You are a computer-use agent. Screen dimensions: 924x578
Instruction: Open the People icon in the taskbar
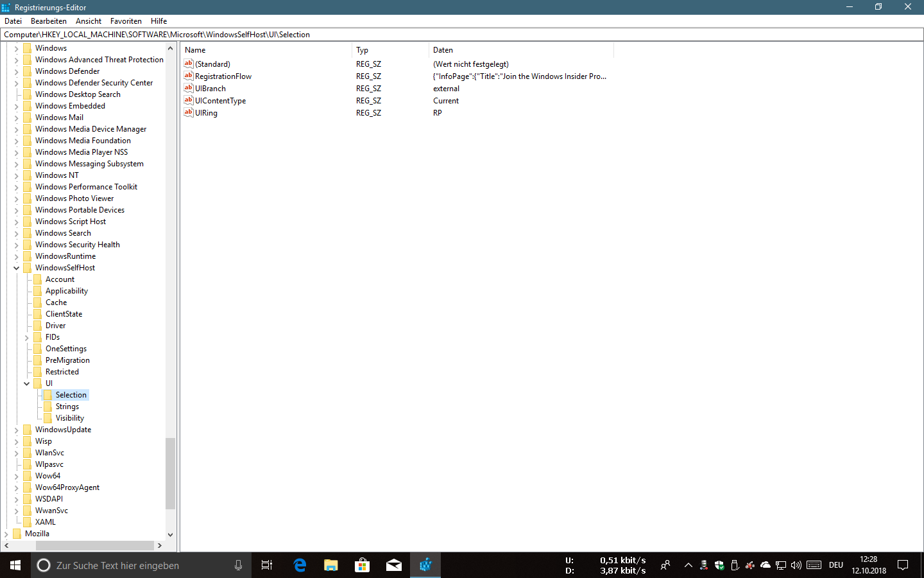(665, 565)
